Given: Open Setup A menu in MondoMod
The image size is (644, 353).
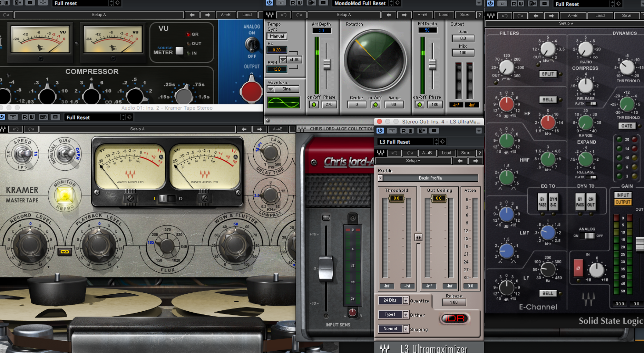Looking at the screenshot, I should coord(344,15).
